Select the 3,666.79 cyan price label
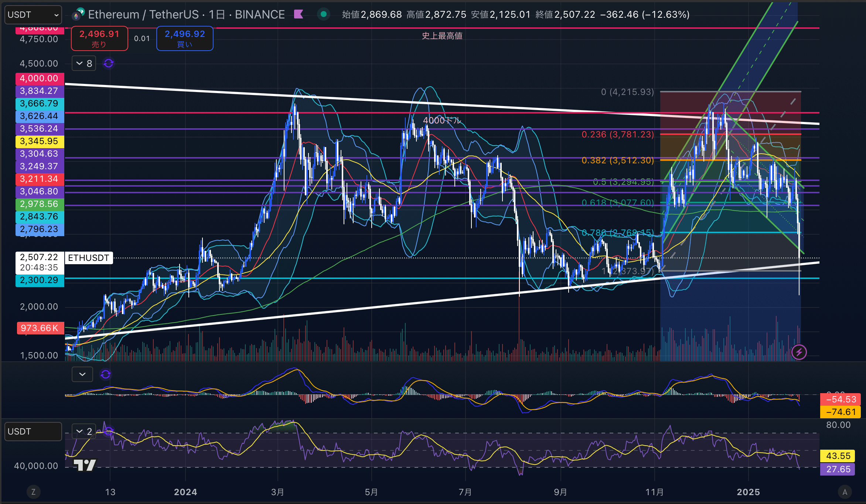This screenshot has width=866, height=504. pos(40,103)
